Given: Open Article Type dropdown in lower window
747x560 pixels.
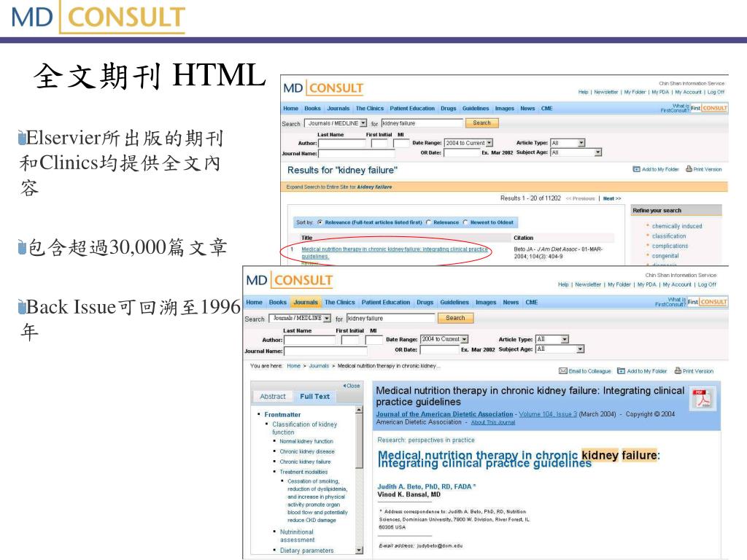Looking at the screenshot, I should click(552, 339).
